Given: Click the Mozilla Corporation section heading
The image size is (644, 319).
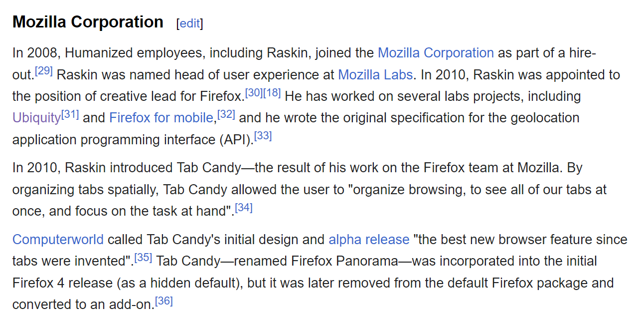Looking at the screenshot, I should (88, 22).
